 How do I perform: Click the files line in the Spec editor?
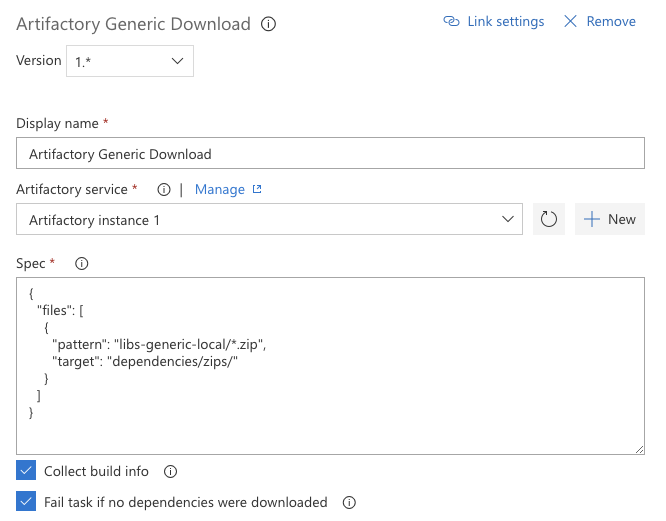[x=66, y=311]
